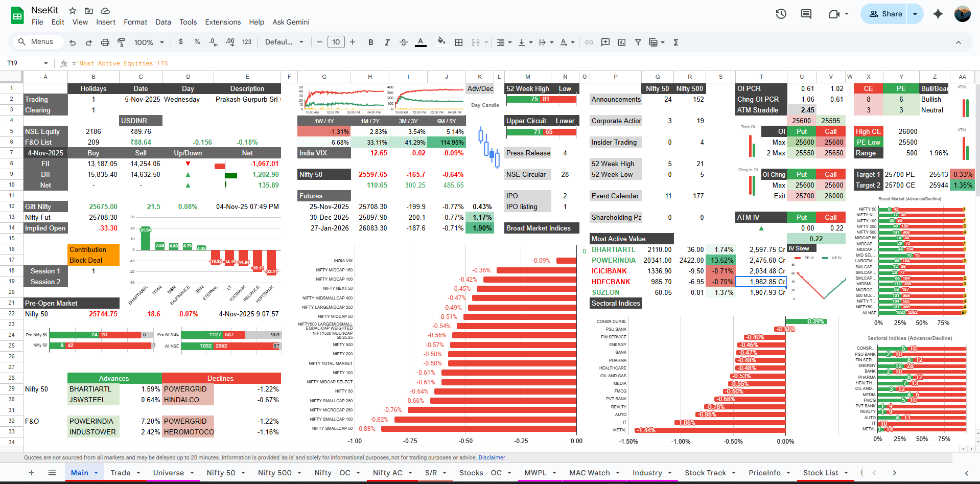
Task: Toggle strikethrough formatting
Action: pyautogui.click(x=403, y=42)
